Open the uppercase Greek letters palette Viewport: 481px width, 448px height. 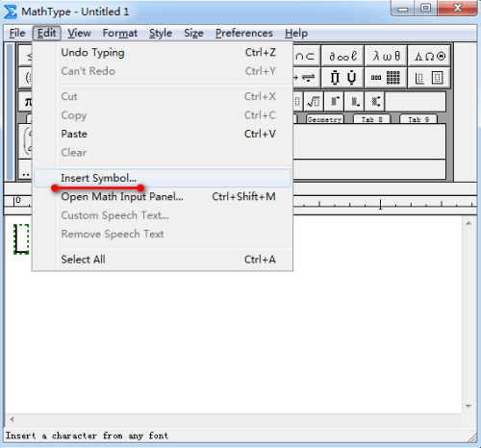pyautogui.click(x=430, y=57)
